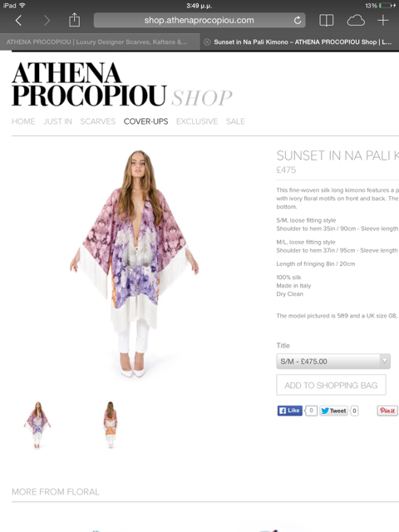Switch to the ATHENA PROCOPIOU Luxury Designer Scarves tab

[x=100, y=42]
